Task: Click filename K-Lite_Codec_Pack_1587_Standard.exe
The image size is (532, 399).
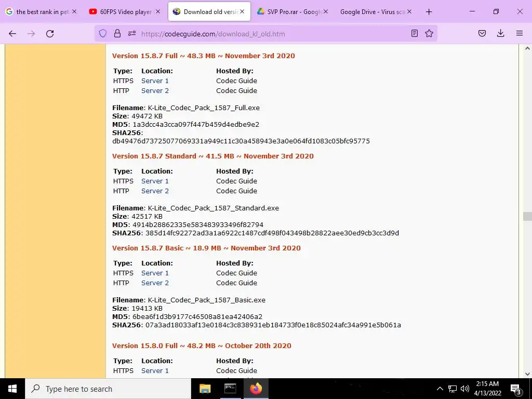Action: point(214,208)
